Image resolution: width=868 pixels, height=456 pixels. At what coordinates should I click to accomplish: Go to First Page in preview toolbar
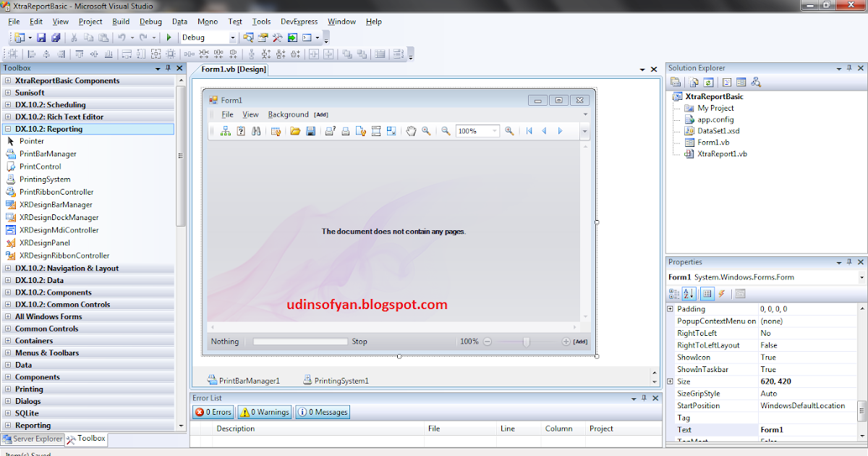pyautogui.click(x=529, y=131)
